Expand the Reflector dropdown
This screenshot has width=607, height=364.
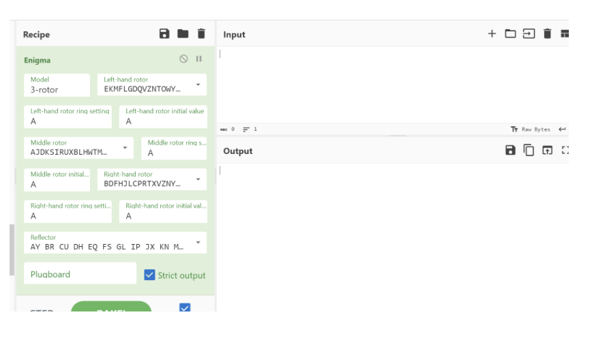point(198,243)
